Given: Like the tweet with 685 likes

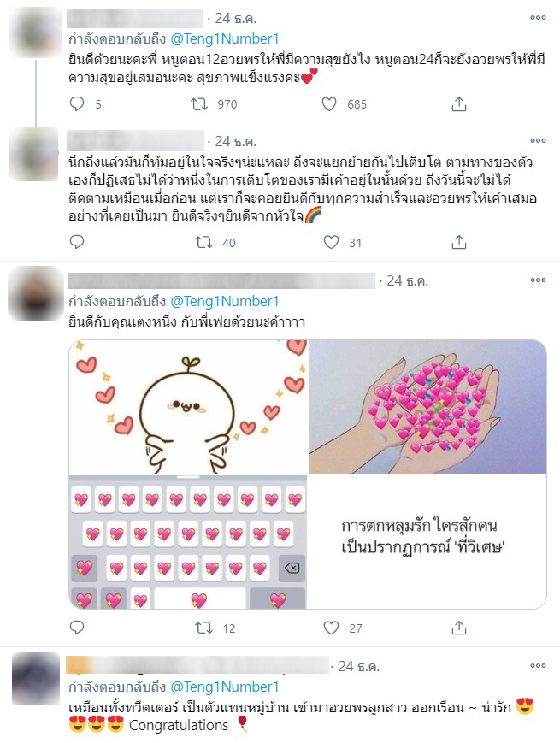Looking at the screenshot, I should [329, 103].
